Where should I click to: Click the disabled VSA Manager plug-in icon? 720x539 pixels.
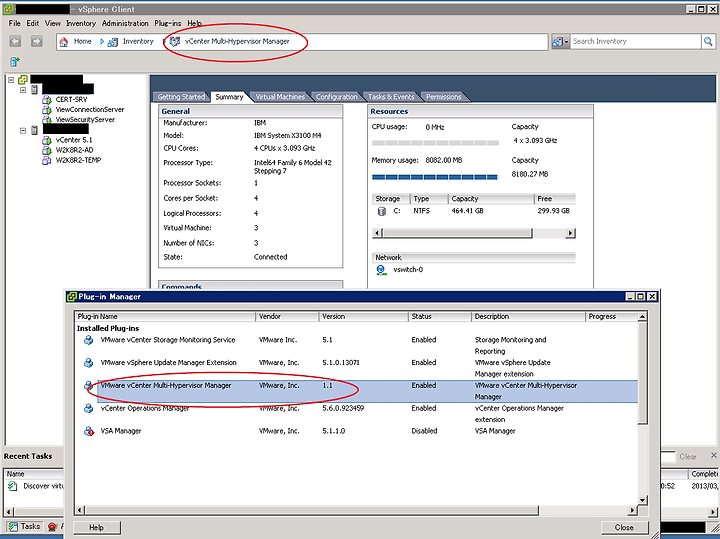[89, 431]
